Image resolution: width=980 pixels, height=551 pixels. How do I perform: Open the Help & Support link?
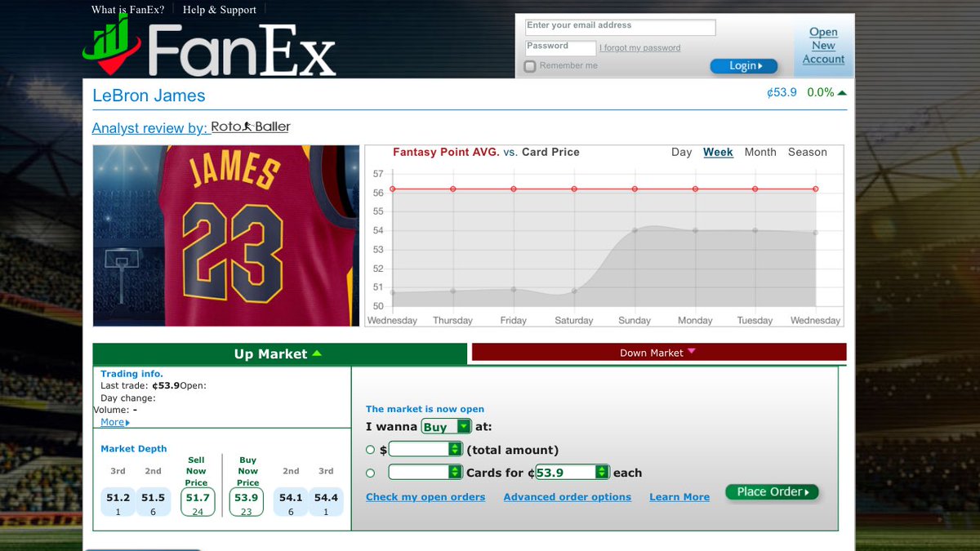click(x=220, y=10)
